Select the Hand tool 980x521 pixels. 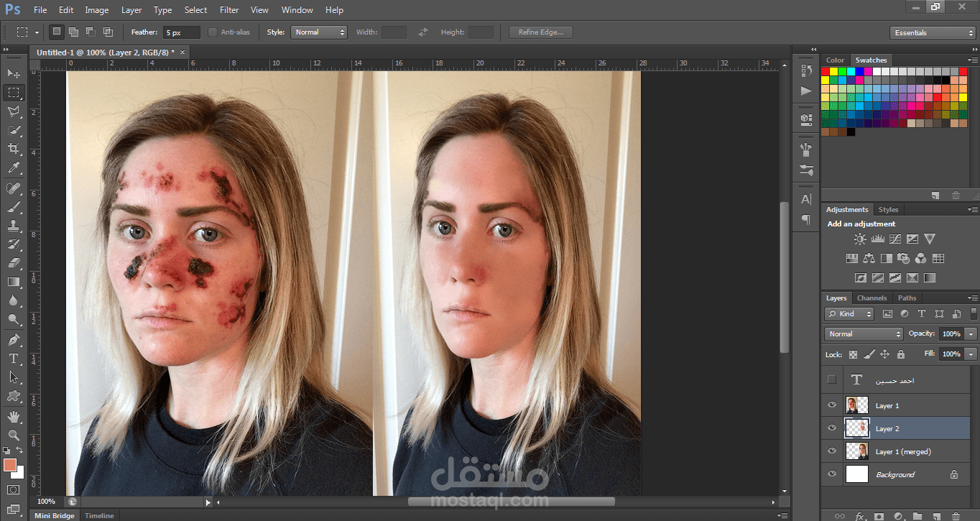click(x=14, y=416)
